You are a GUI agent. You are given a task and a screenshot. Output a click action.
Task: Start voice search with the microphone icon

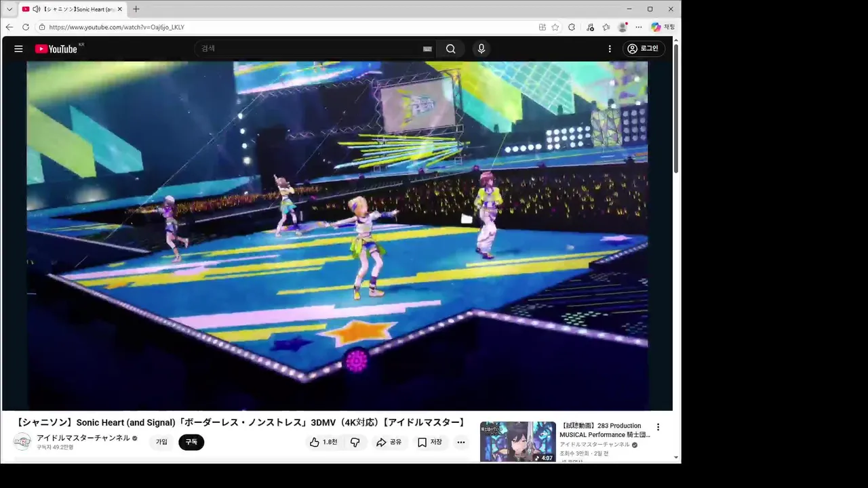click(x=481, y=49)
